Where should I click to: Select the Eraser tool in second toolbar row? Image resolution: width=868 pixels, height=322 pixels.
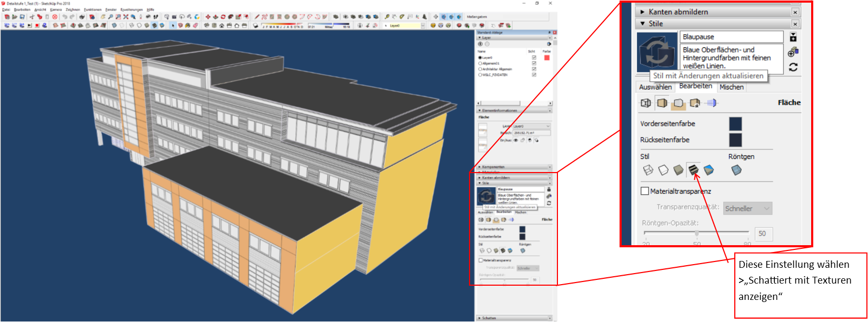tap(195, 25)
